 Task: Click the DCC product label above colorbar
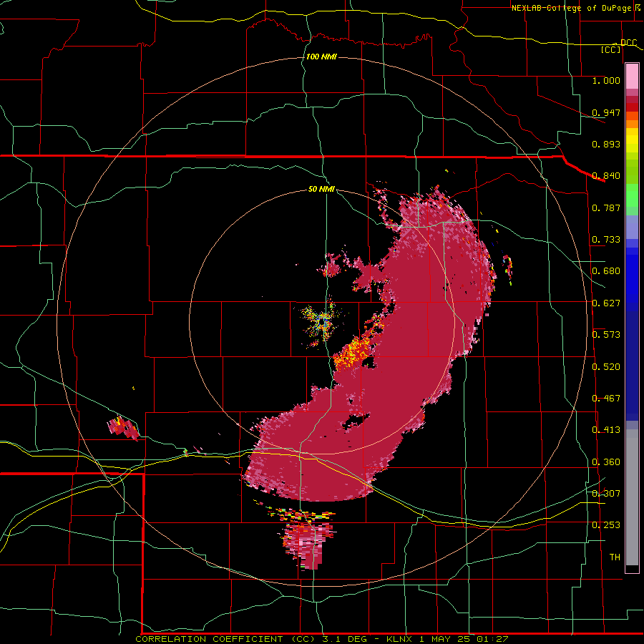pos(628,42)
